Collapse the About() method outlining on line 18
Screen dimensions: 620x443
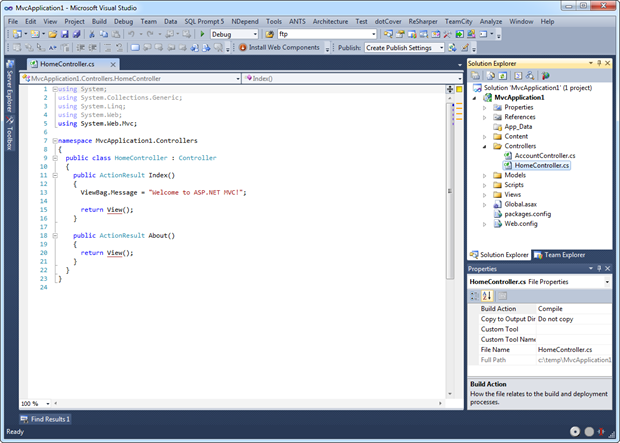click(55, 235)
